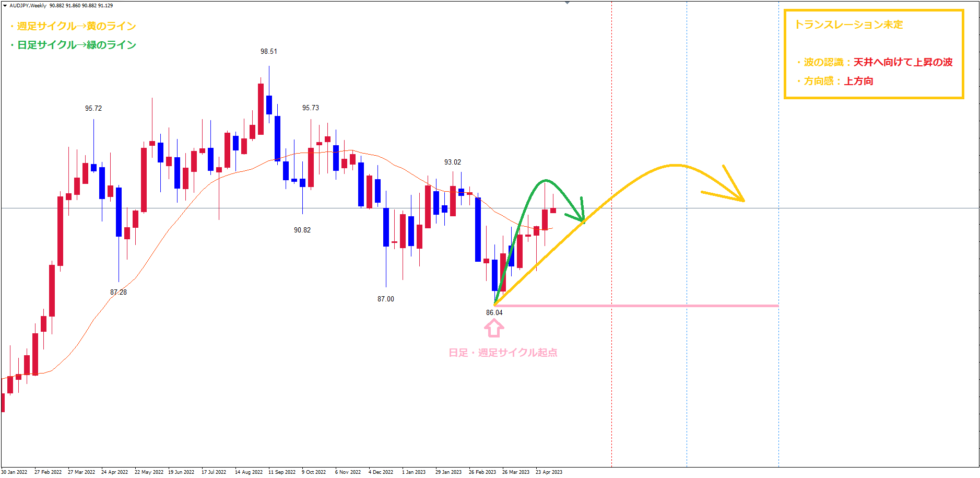This screenshot has width=980, height=478.
Task: Click the 86.04 price label
Action: click(x=494, y=312)
